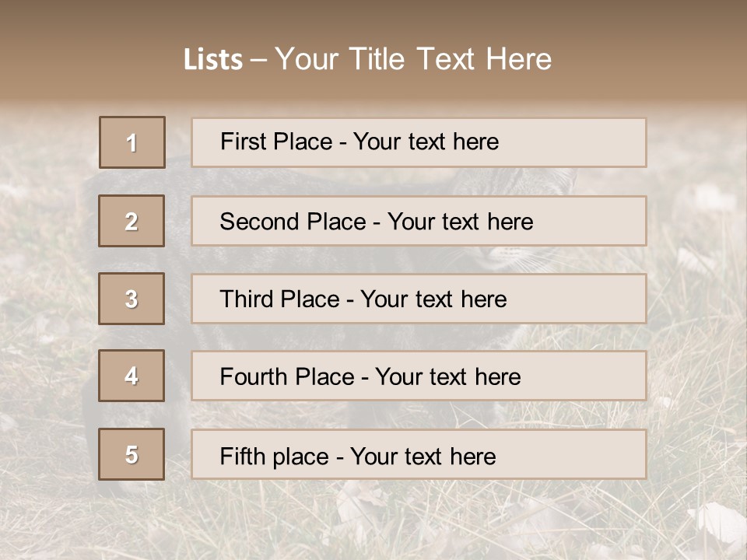The height and width of the screenshot is (560, 747).
Task: Click the bold word "Lists" in the title
Action: 213,60
